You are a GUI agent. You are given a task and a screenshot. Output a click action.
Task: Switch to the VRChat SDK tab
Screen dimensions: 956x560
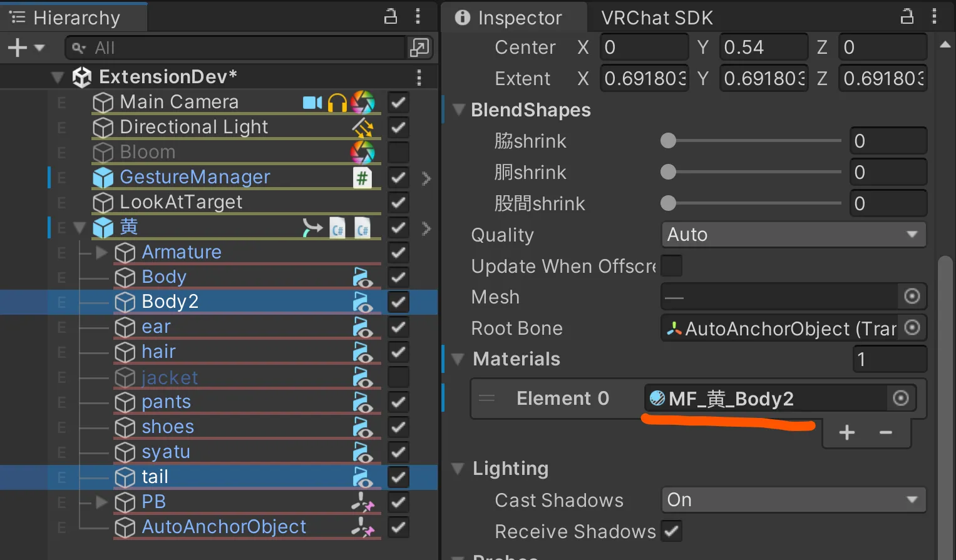[657, 18]
